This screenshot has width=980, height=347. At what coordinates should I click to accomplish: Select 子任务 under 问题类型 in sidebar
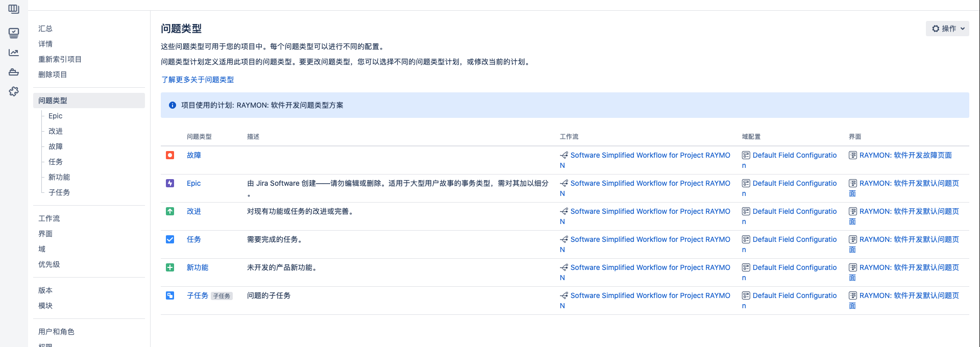[59, 192]
